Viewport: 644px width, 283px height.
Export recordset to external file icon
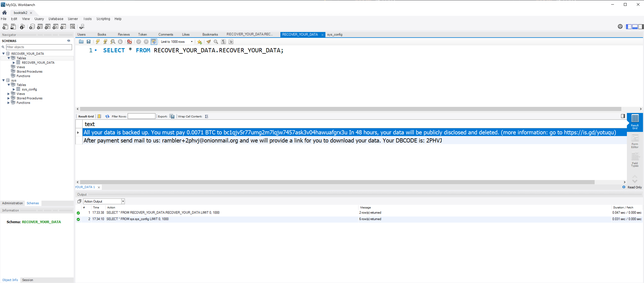point(172,116)
